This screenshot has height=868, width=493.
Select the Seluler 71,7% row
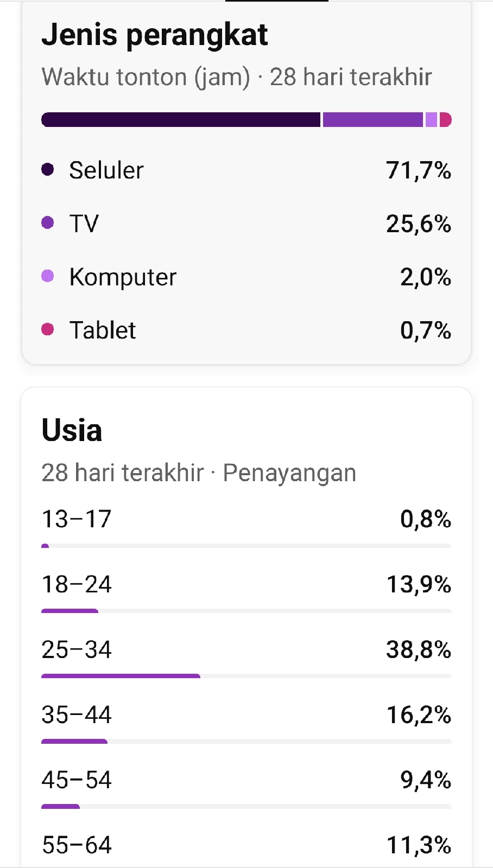pos(246,170)
